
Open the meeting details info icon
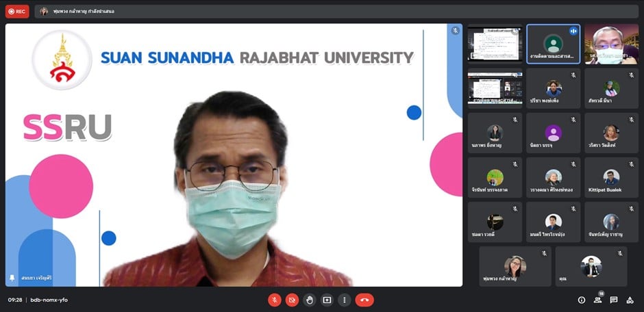(582, 300)
